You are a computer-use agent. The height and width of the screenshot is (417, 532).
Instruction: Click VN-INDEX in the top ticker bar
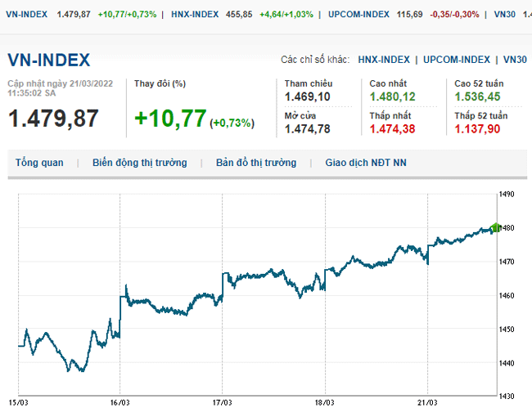click(26, 15)
